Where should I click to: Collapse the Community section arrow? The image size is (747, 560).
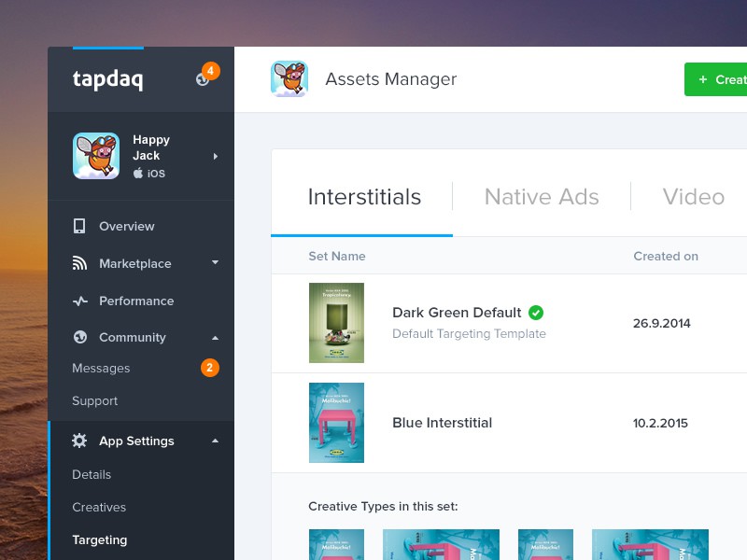tap(216, 337)
